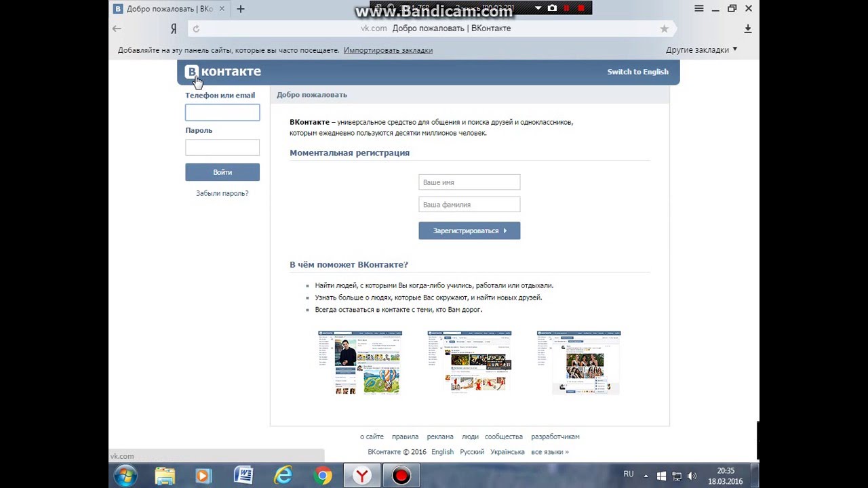Image resolution: width=868 pixels, height=488 pixels.
Task: Open the Забыли пароль? link
Action: [222, 193]
